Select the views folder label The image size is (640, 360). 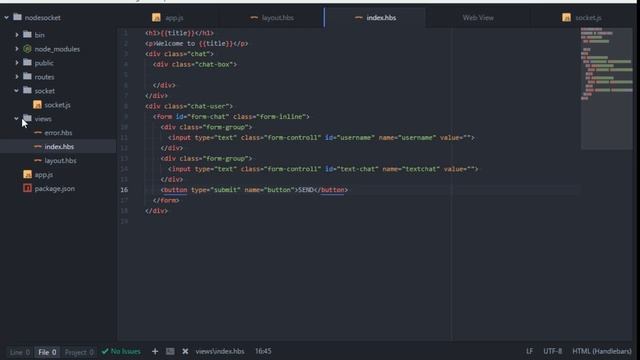click(x=43, y=119)
